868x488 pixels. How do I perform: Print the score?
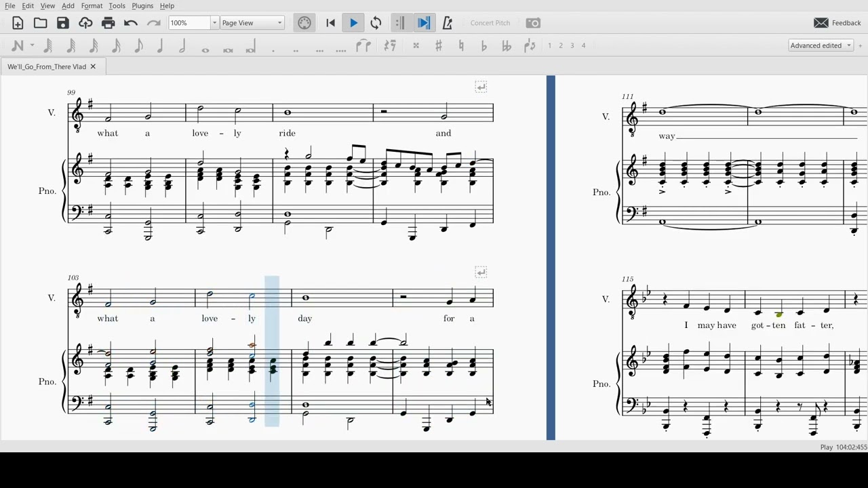108,23
